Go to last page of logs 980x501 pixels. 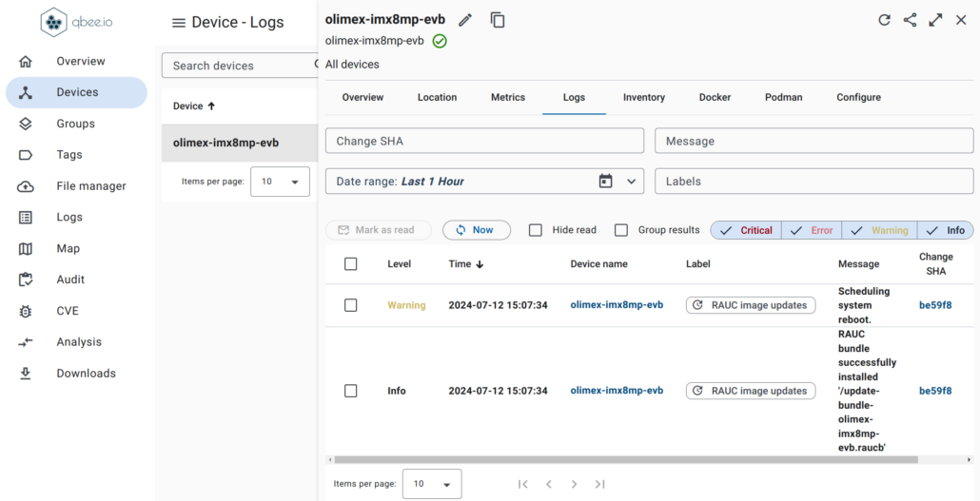(x=599, y=484)
